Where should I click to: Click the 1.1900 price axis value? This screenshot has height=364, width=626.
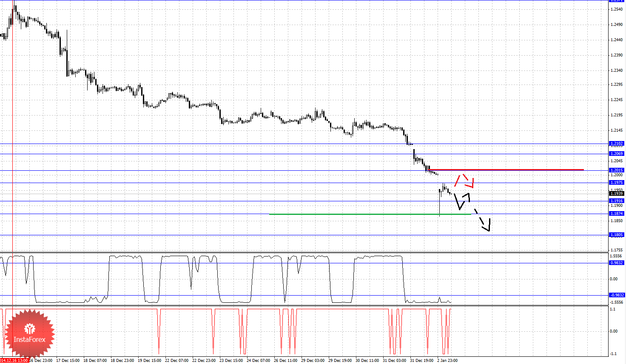click(617, 206)
